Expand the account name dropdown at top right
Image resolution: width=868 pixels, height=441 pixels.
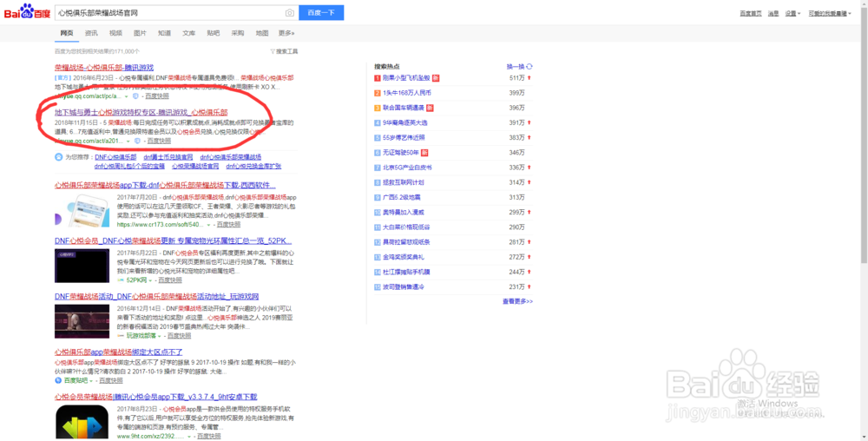(829, 13)
